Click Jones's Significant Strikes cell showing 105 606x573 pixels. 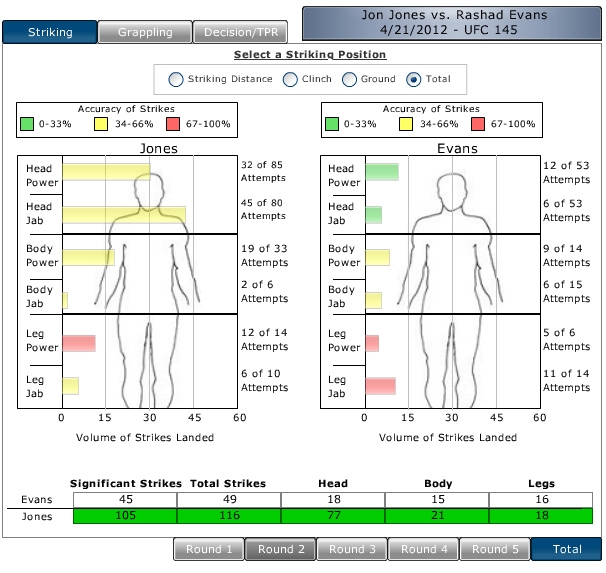click(125, 516)
